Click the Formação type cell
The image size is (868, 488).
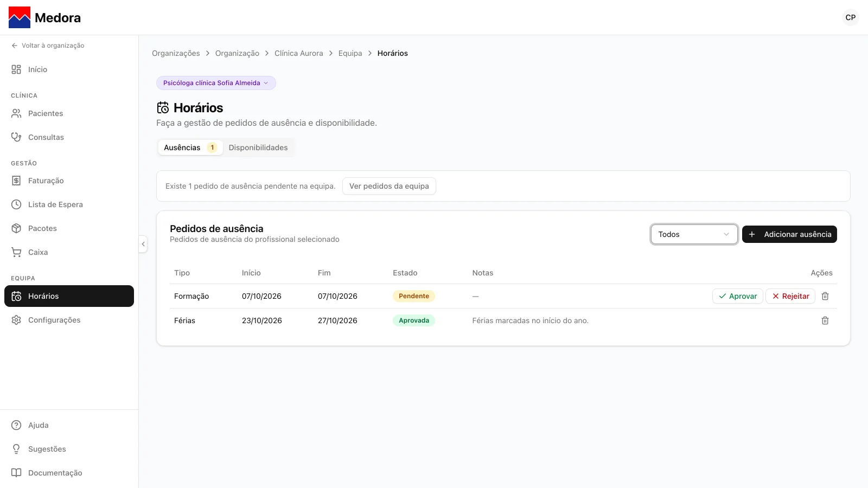coord(192,296)
